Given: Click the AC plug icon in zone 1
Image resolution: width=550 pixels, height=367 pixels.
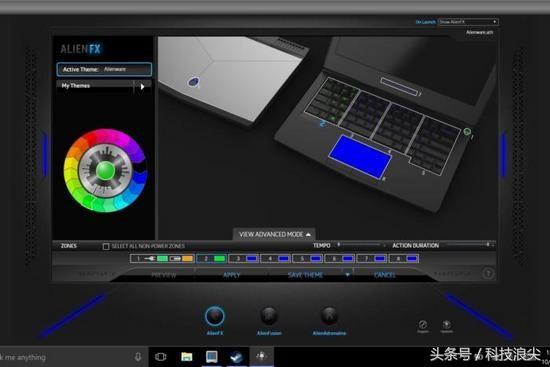Looking at the screenshot, I should [150, 259].
